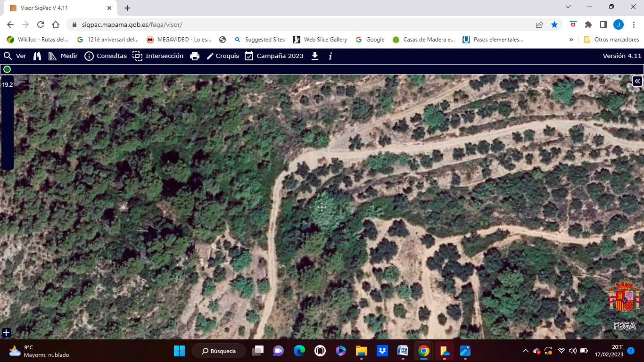Show hidden bookmarks overflow chevron

(x=571, y=40)
